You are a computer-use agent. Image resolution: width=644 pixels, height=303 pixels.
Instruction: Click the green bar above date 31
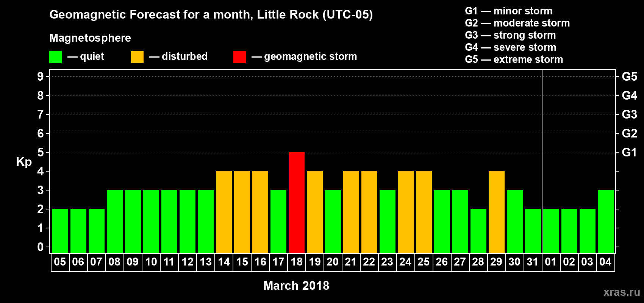coord(533,231)
